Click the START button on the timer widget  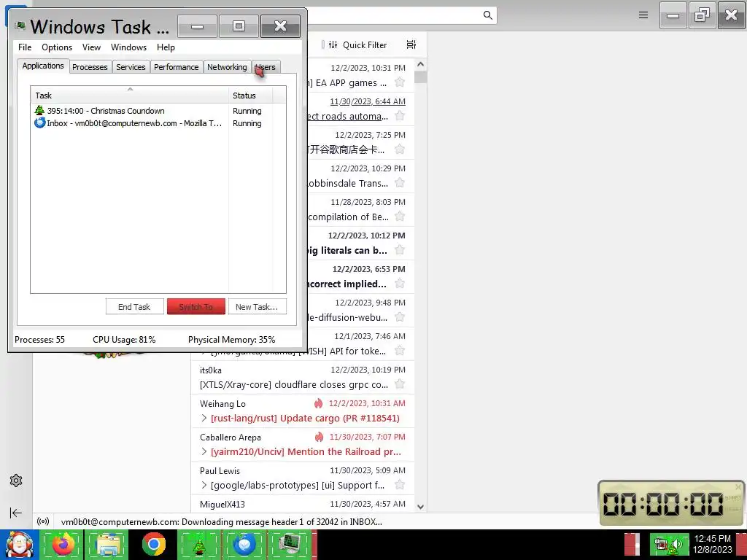click(732, 497)
